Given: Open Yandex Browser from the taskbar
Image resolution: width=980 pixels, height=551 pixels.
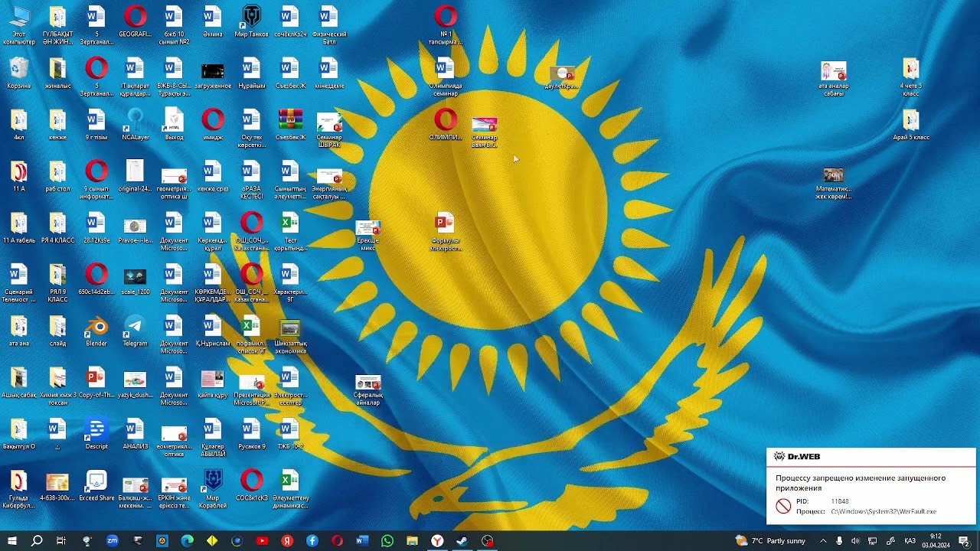Looking at the screenshot, I should click(x=437, y=541).
